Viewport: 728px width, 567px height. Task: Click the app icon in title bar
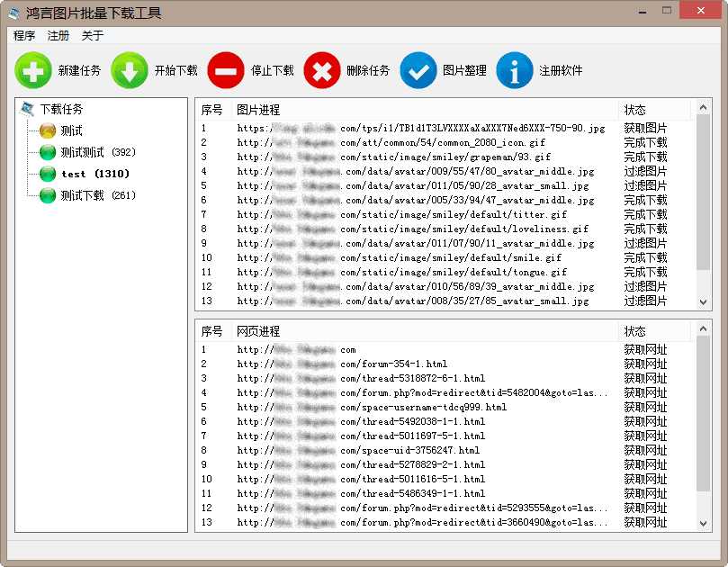click(x=13, y=13)
